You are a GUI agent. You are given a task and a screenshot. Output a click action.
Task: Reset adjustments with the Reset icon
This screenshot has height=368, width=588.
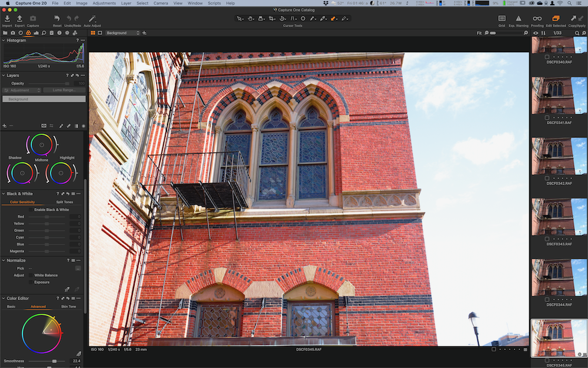tap(57, 19)
